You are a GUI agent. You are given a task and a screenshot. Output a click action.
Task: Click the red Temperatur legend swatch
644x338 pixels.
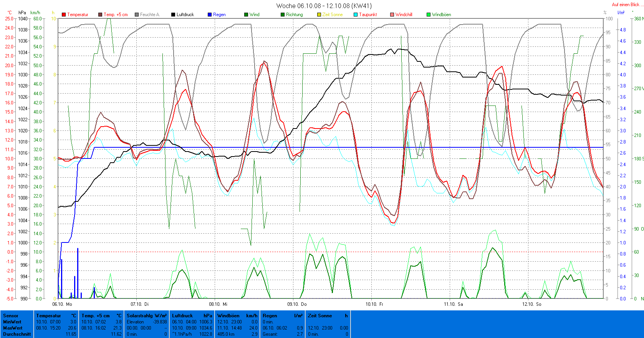point(64,15)
